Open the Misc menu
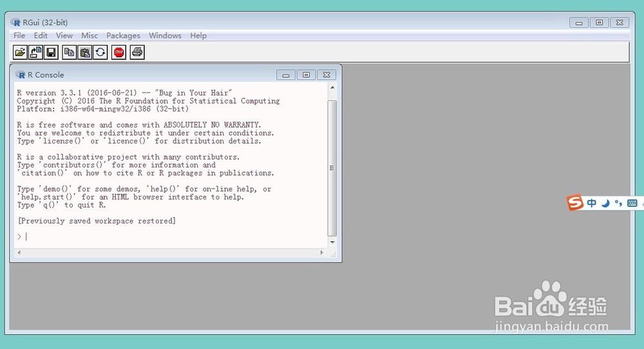This screenshot has width=644, height=349. 89,35
